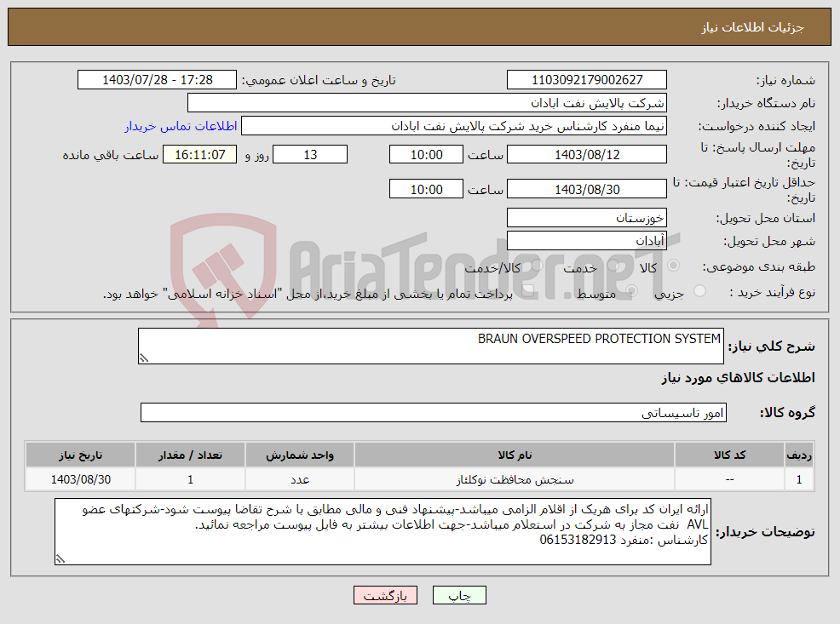Image resolution: width=840 pixels, height=624 pixels.
Task: Click the buyer name field شرکت پالایش نفت ابادان
Action: [x=427, y=103]
